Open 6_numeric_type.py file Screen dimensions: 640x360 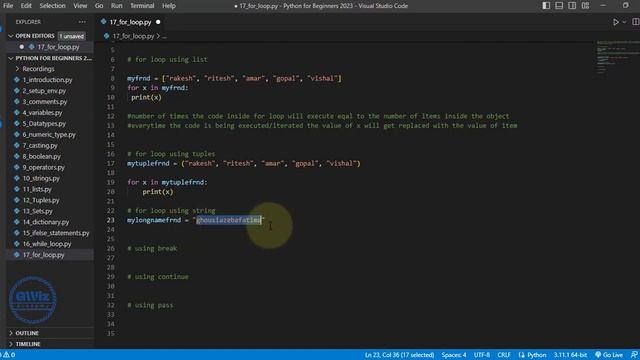pyautogui.click(x=49, y=134)
